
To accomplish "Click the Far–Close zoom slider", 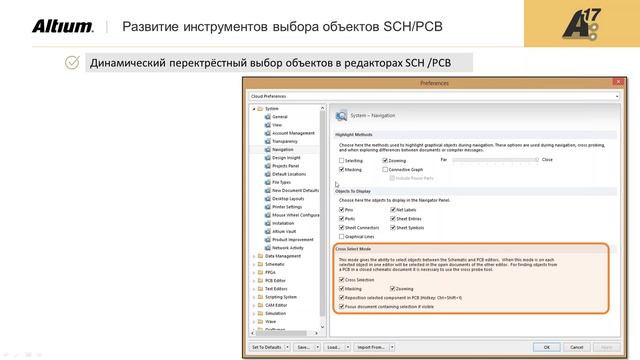I will pyautogui.click(x=495, y=160).
